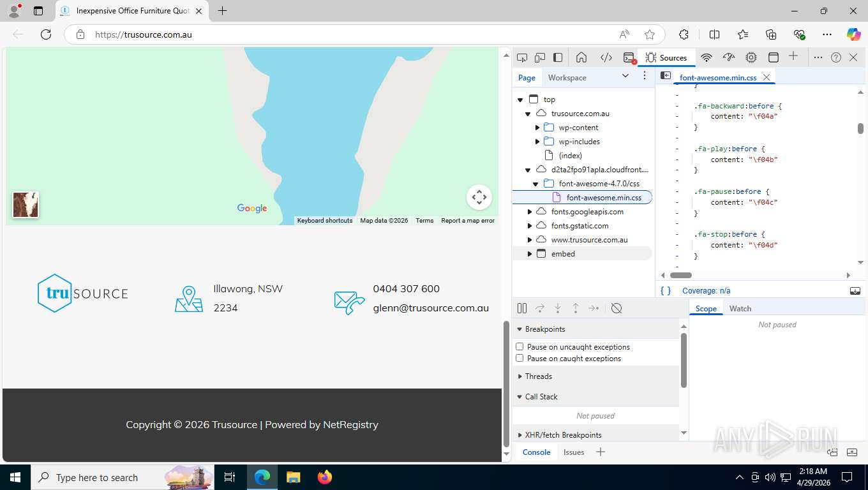Switch to the Scope tab
868x490 pixels.
click(706, 308)
